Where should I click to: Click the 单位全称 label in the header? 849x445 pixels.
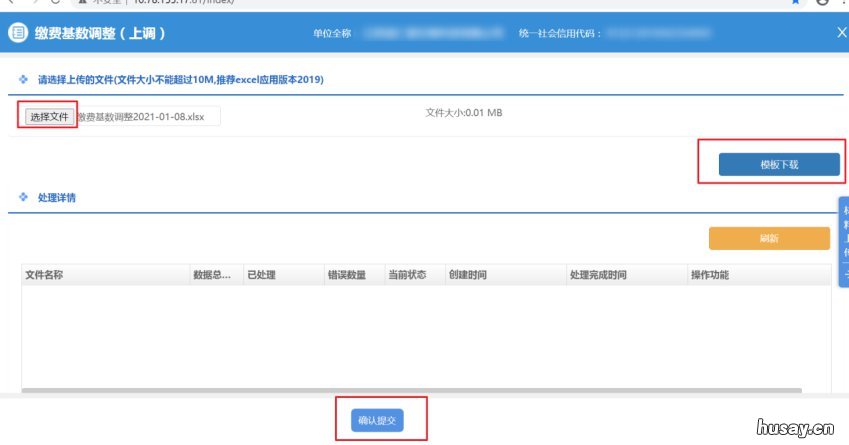(332, 34)
